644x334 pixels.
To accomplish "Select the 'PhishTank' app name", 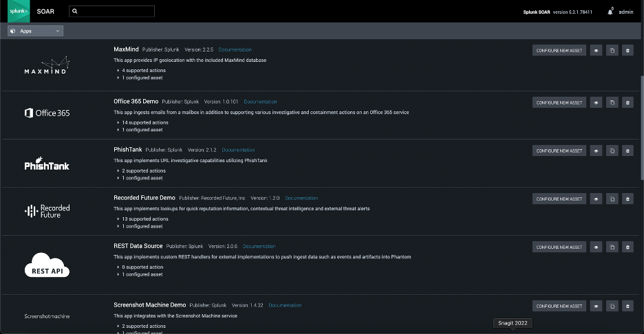I will point(128,149).
